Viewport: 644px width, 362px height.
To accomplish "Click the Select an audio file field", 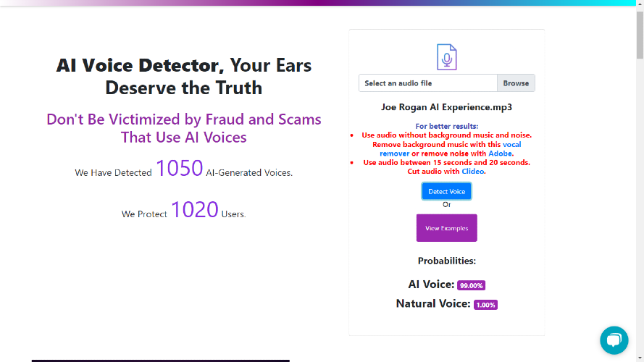I will 427,83.
